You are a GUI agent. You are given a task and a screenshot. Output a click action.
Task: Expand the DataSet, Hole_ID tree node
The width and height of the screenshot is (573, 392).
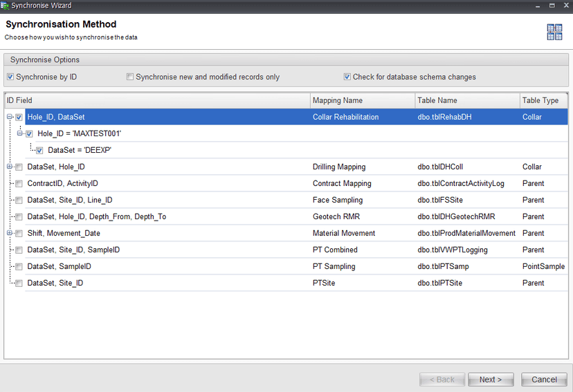tap(10, 167)
